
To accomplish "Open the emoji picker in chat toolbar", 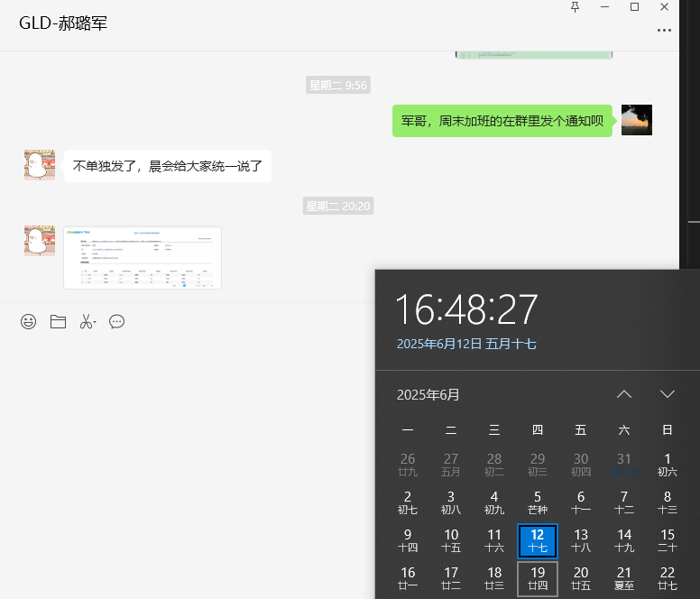I will tap(29, 322).
